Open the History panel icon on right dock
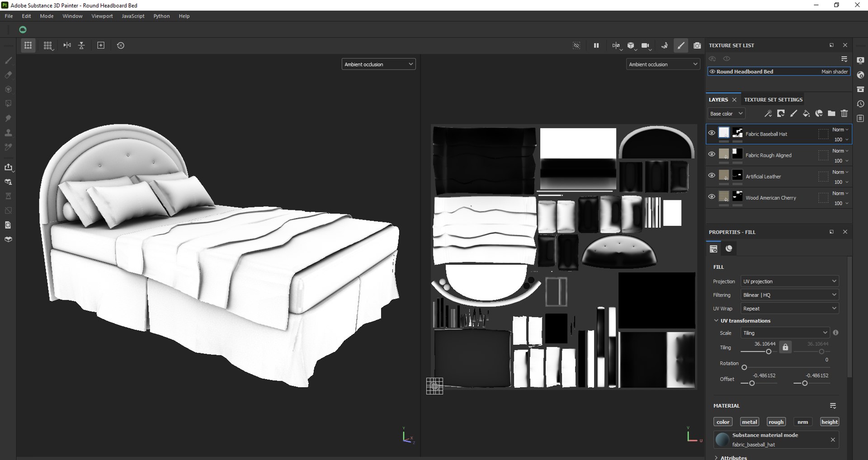 pos(860,104)
